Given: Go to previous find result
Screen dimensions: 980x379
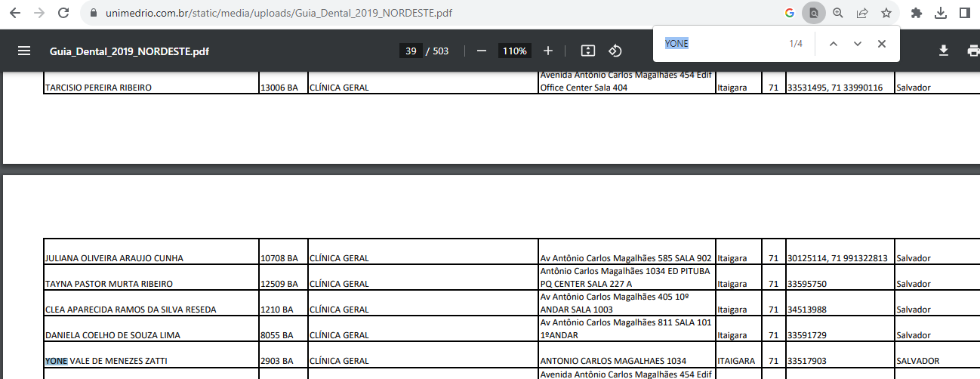Looking at the screenshot, I should [834, 44].
